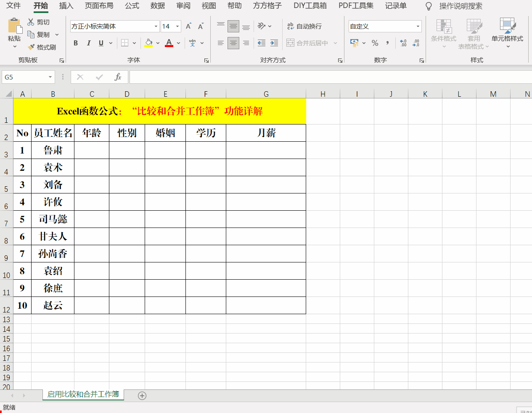Enable 自动换行 wrap text

click(x=304, y=26)
